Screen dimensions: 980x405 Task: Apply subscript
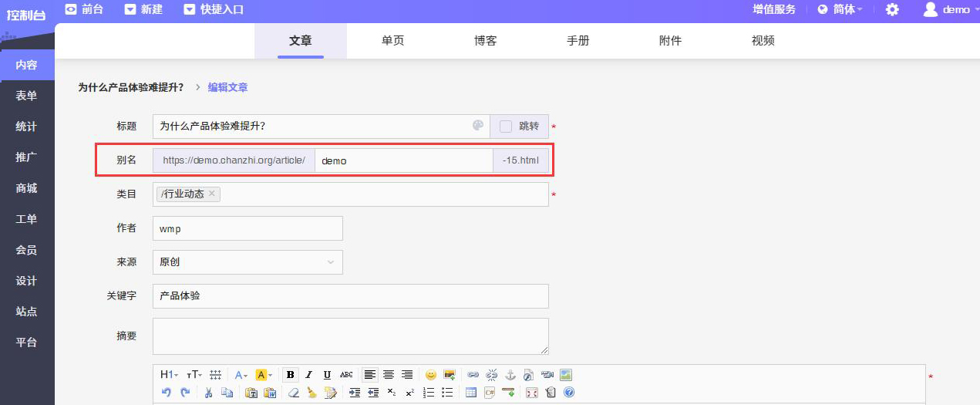pos(392,392)
